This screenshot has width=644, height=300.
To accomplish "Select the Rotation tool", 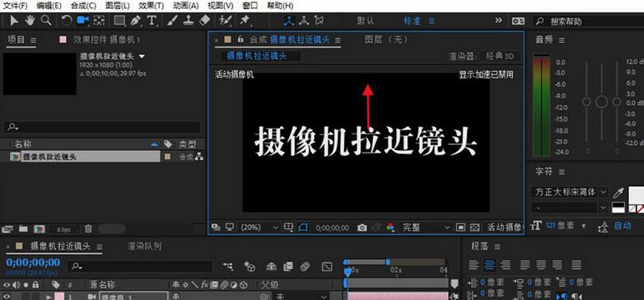I will coord(67,20).
